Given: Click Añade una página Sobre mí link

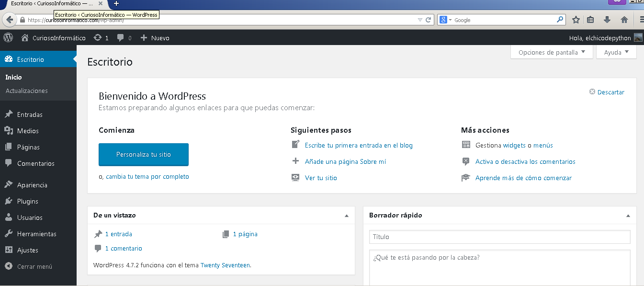Looking at the screenshot, I should pyautogui.click(x=345, y=161).
